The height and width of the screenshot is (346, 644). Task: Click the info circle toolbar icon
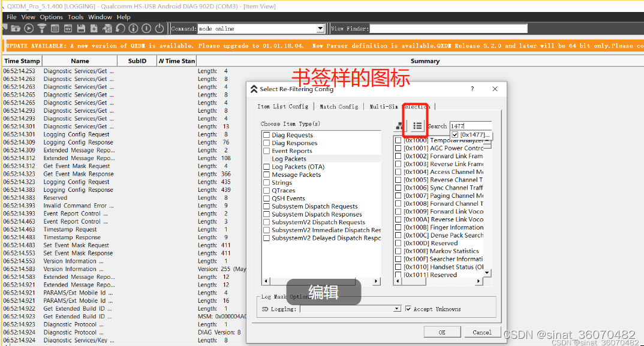tap(134, 28)
